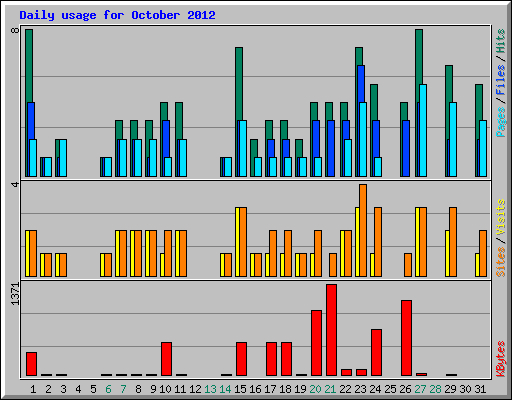Click day label '17' on the x-axis

[x=270, y=389]
